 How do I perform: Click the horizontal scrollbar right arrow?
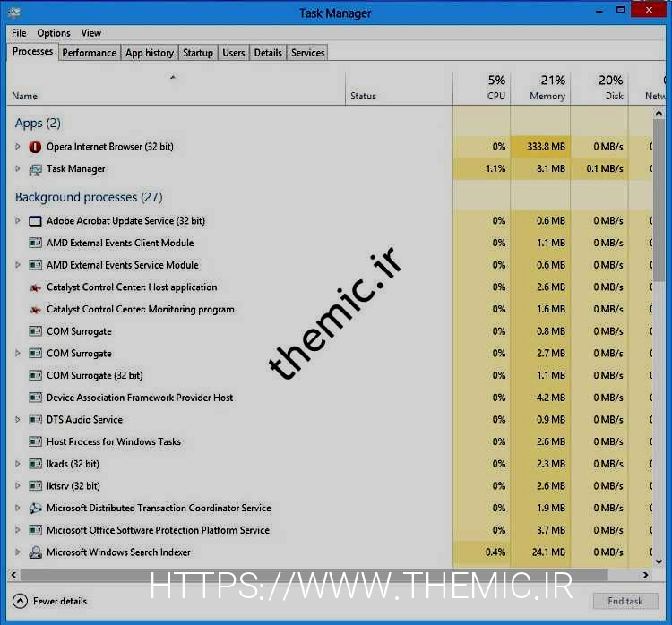click(x=645, y=575)
